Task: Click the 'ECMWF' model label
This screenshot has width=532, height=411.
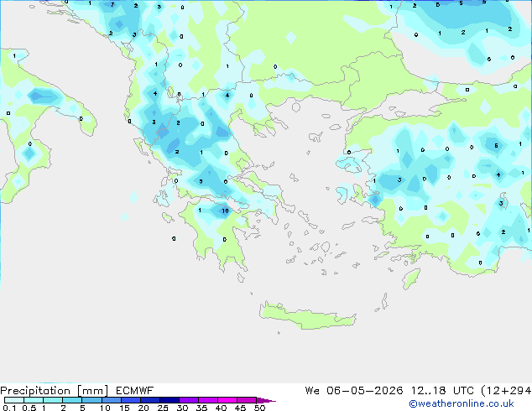Action: [135, 391]
